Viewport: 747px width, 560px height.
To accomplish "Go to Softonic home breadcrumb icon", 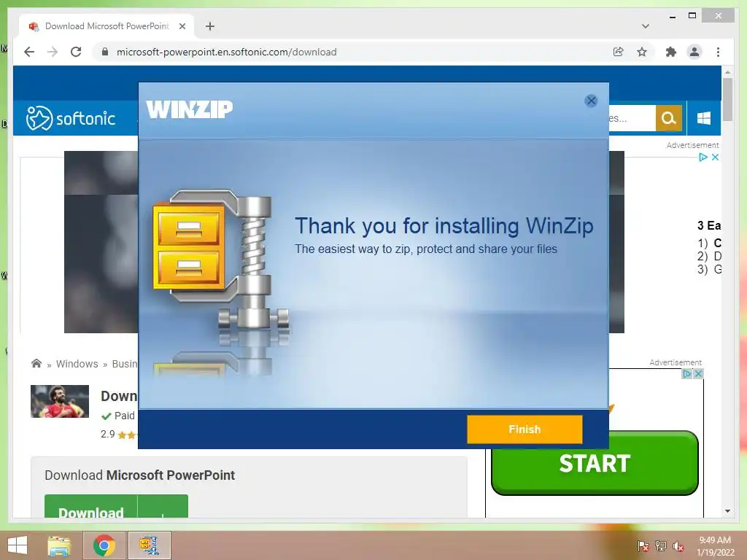I will [36, 363].
